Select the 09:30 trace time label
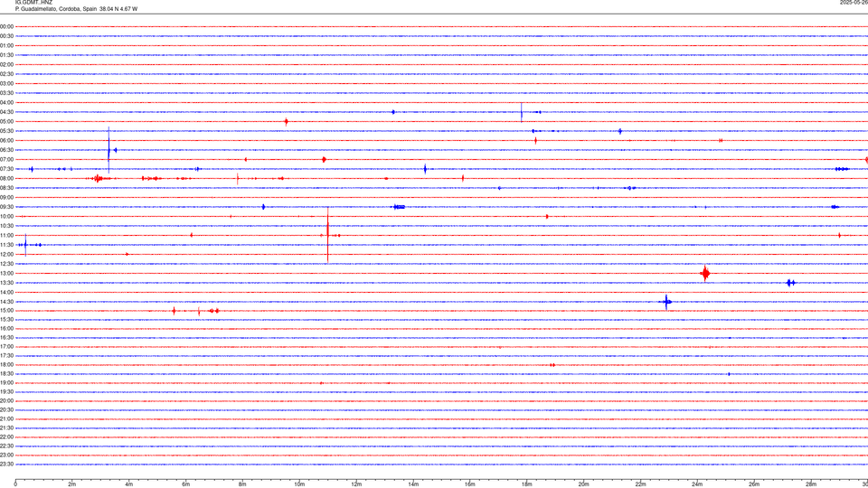Image resolution: width=868 pixels, height=488 pixels. tap(6, 207)
